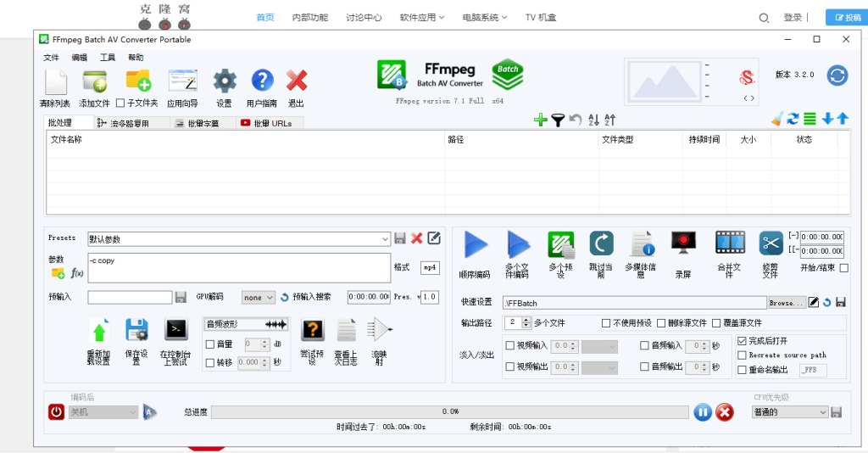Open 软件应用 website menu dropdown

point(422,17)
